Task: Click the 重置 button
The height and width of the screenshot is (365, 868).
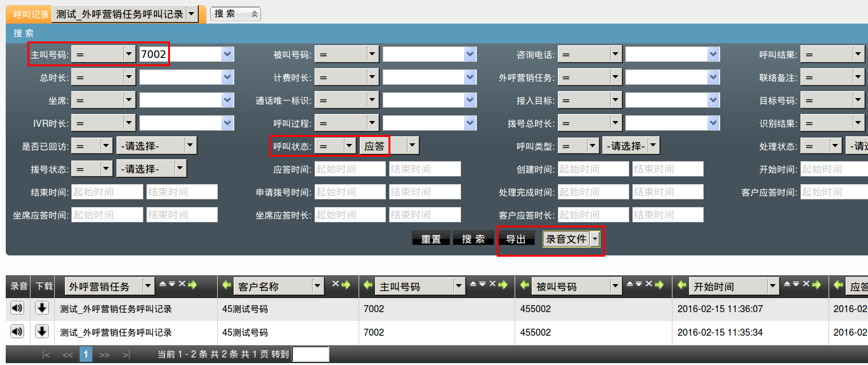Action: 431,239
